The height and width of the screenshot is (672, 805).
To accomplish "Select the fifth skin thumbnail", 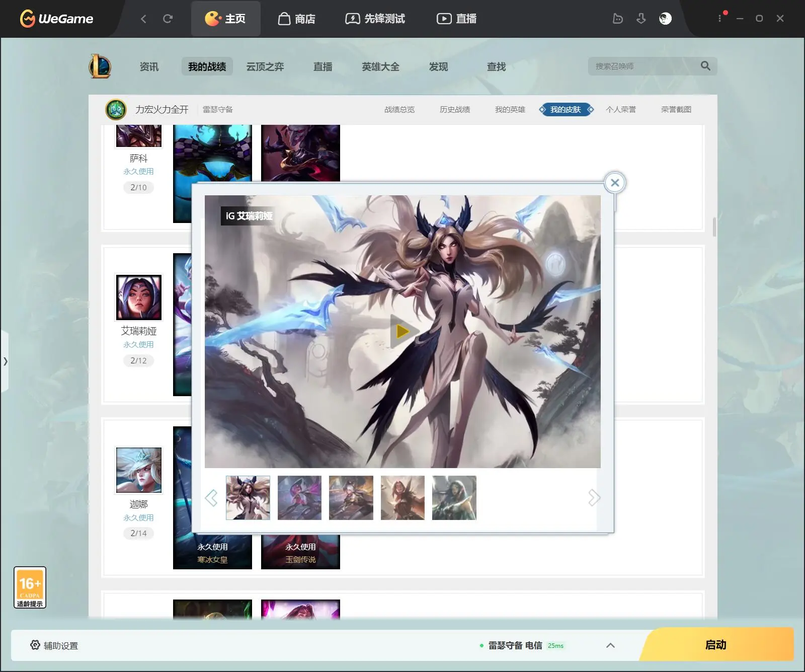I will (454, 498).
